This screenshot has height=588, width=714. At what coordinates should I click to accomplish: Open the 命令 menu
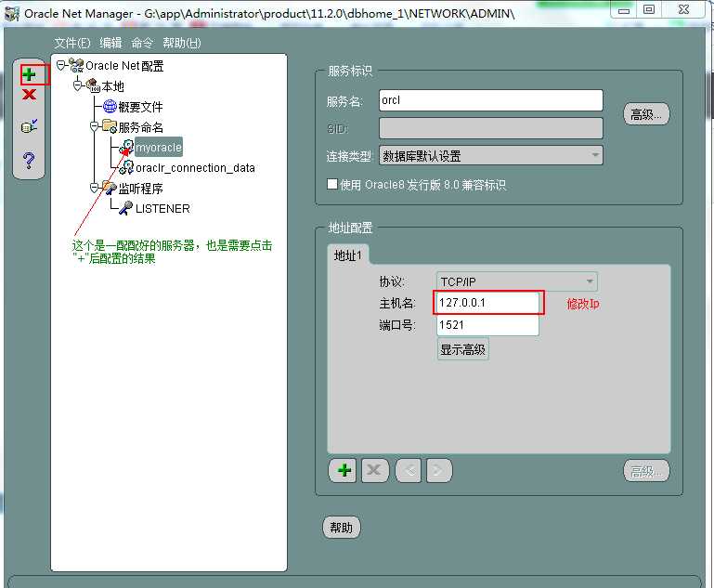click(142, 43)
